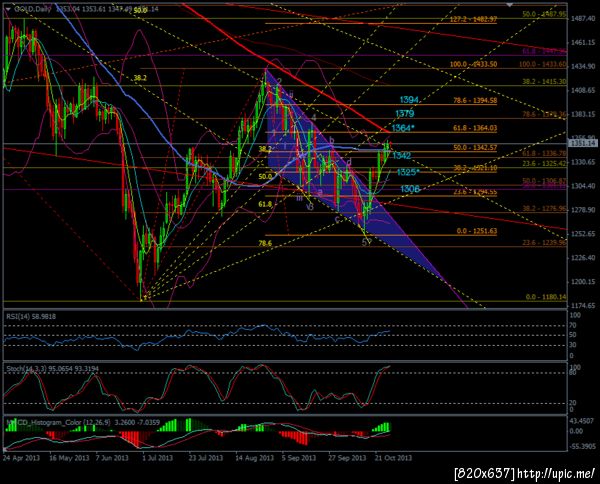
Task: Select the 1174.65 price axis value
Action: point(582,305)
